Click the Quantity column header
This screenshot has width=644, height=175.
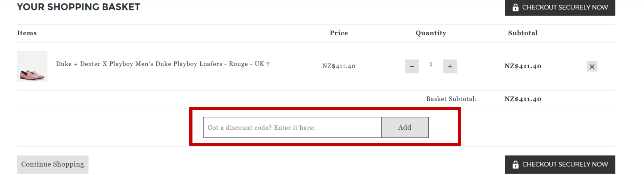tap(431, 33)
